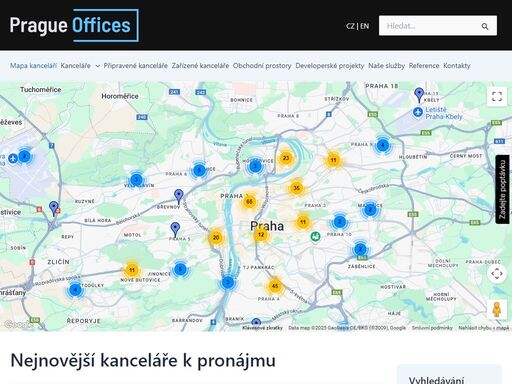Click the blue pin at Praha 5
The image size is (512, 384).
[175, 230]
